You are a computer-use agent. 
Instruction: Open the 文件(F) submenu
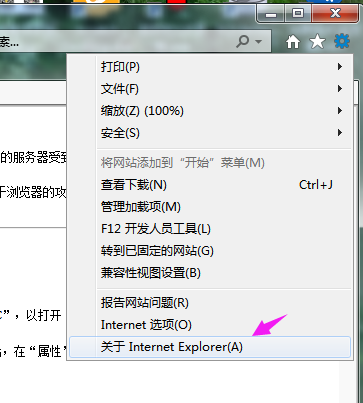[210, 89]
